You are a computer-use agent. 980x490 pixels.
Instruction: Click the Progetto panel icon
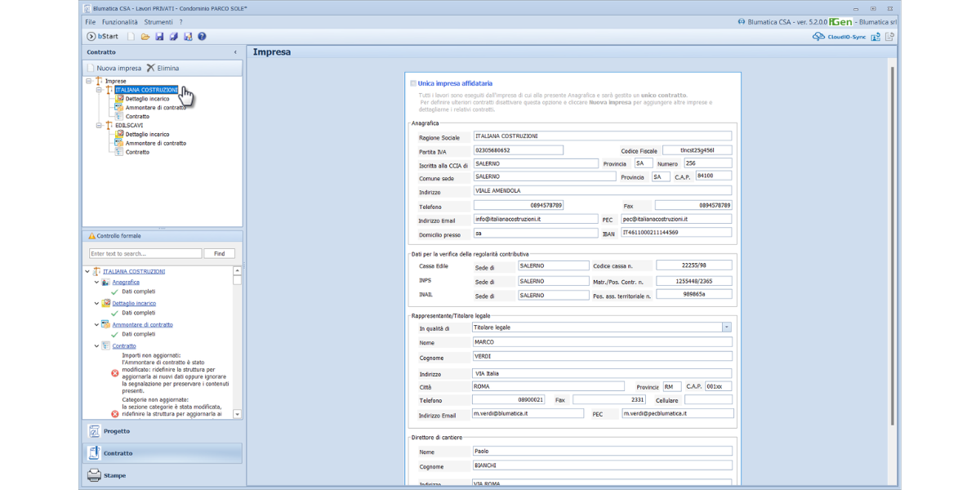coord(95,431)
